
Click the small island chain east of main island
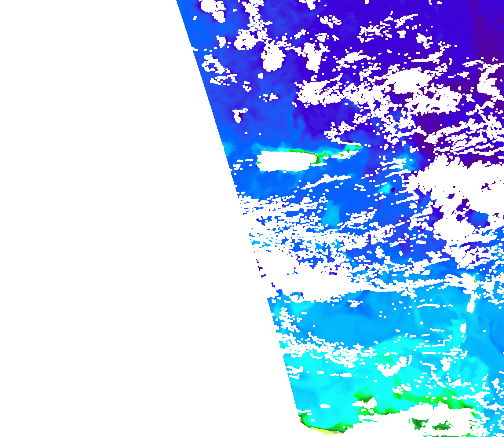[347, 153]
